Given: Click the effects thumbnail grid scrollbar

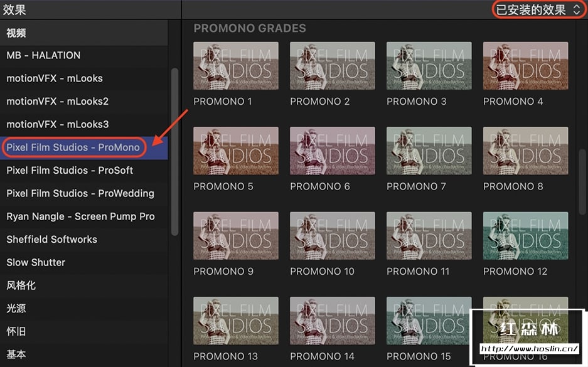Looking at the screenshot, I should pos(582,181).
